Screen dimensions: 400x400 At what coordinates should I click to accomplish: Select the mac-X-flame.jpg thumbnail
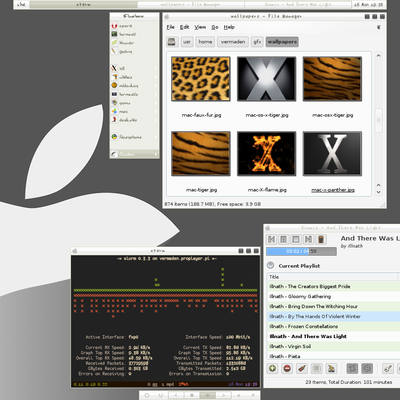(266, 153)
